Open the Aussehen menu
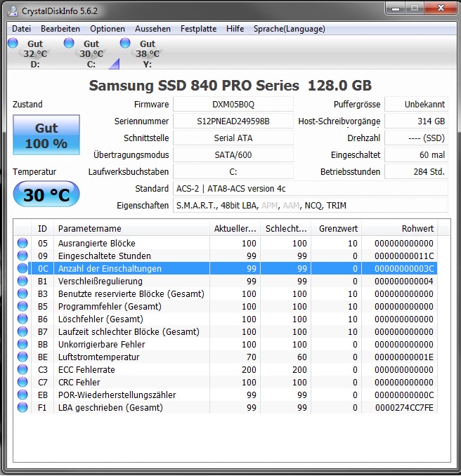The width and height of the screenshot is (461, 476). 152,29
